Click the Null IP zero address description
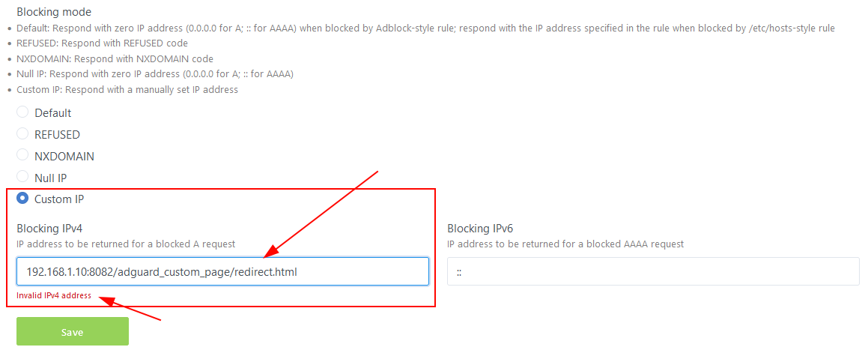This screenshot has width=868, height=356. click(155, 74)
